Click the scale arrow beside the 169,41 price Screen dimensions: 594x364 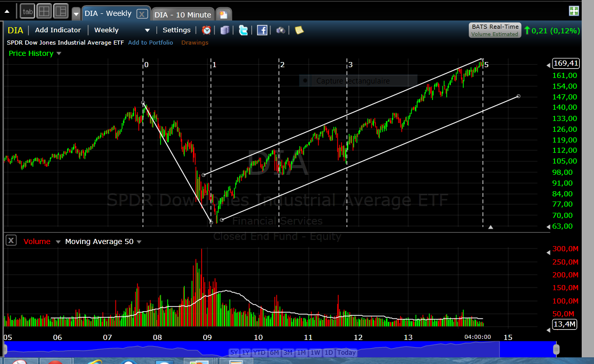click(548, 65)
